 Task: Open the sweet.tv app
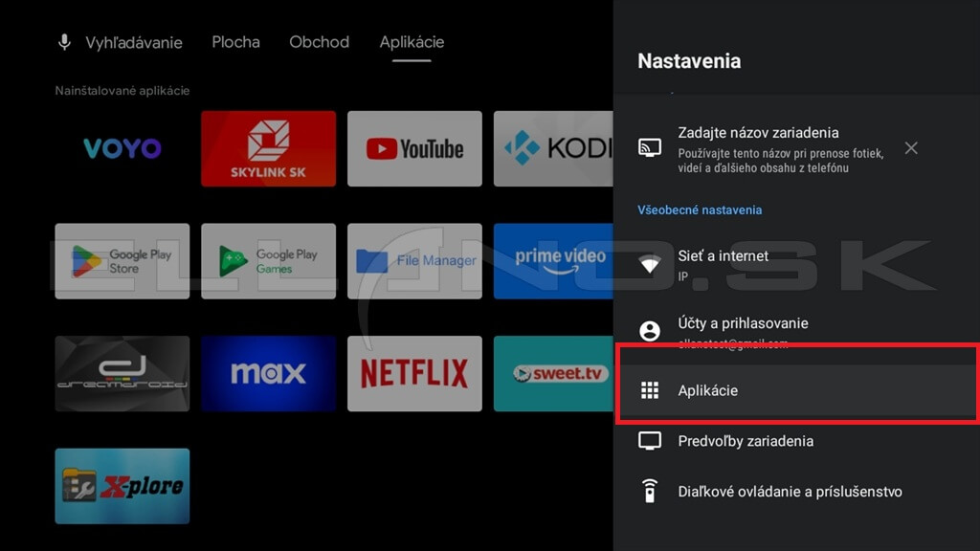click(x=553, y=374)
